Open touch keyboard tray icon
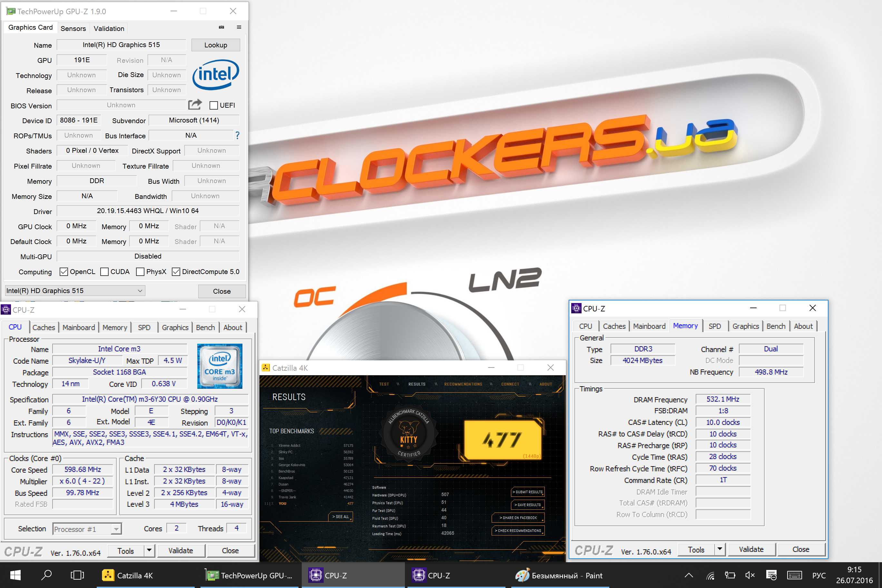 (x=794, y=575)
